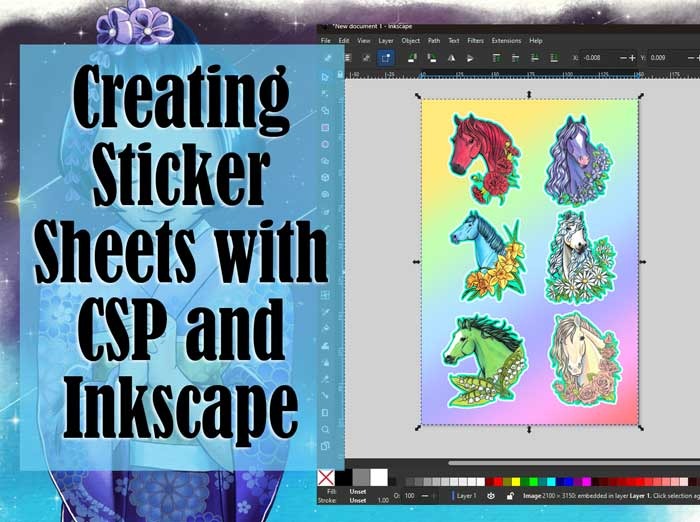The width and height of the screenshot is (700, 522).
Task: Select the Selector arrow tool
Action: (x=325, y=77)
